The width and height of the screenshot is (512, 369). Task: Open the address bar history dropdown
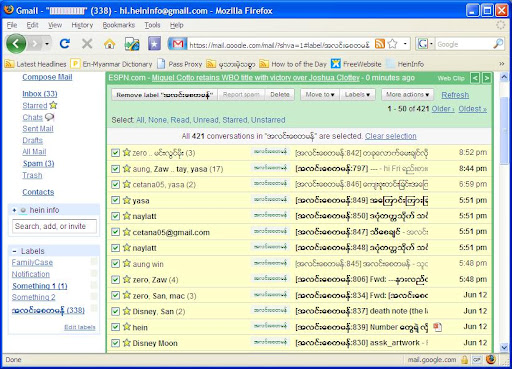[x=405, y=44]
